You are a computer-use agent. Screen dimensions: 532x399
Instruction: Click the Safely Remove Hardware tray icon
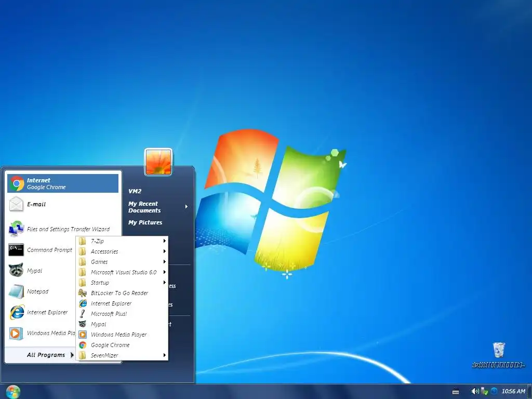click(x=485, y=391)
